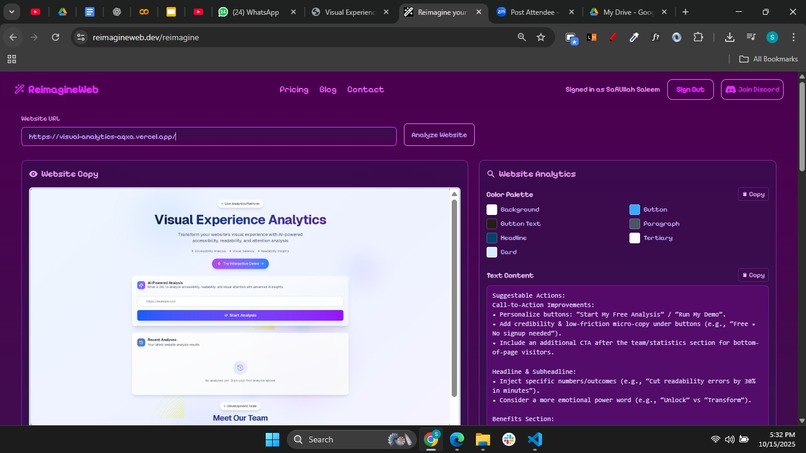
Task: Open the media controls icon
Action: 751,37
